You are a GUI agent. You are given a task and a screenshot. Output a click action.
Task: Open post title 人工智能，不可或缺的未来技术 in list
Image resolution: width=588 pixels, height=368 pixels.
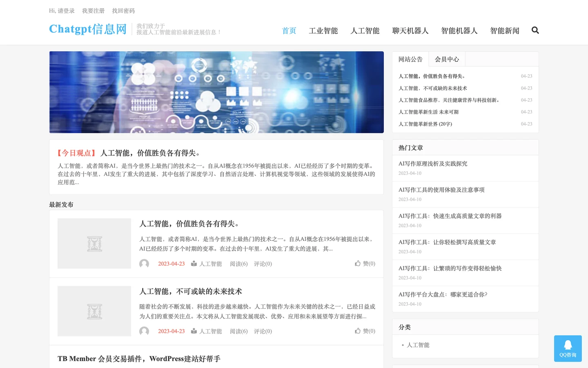[x=191, y=291]
